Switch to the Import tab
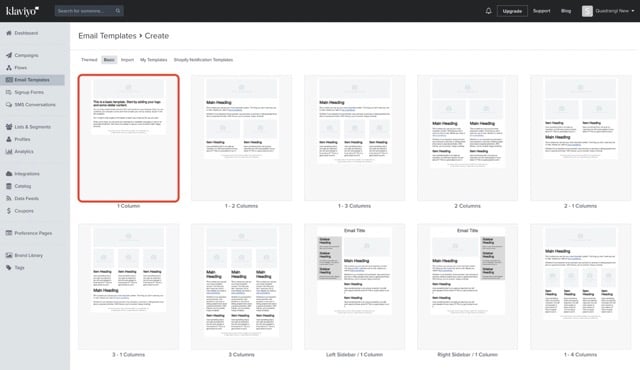Viewport: 640px width, 370px height. pyautogui.click(x=127, y=60)
